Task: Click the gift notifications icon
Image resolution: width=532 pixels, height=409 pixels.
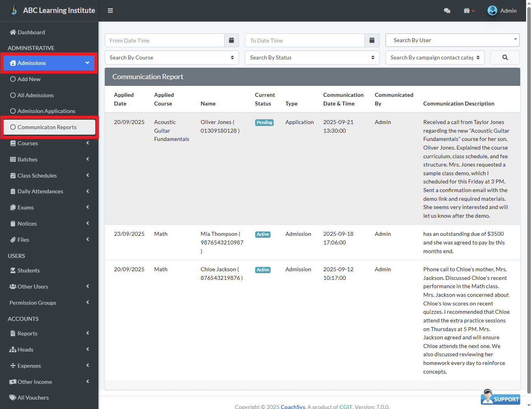Action: 467,11
